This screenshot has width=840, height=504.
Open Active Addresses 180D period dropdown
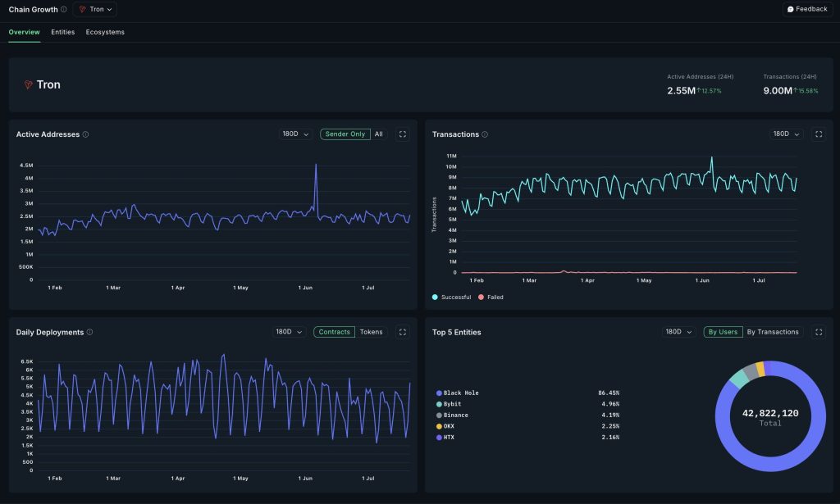(x=295, y=134)
